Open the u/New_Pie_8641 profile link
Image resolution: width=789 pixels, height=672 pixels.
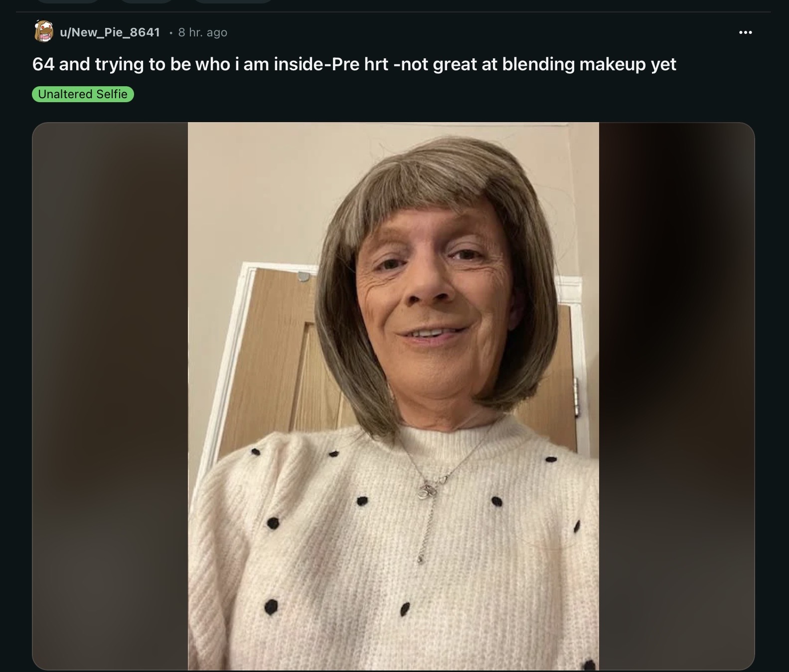[110, 32]
